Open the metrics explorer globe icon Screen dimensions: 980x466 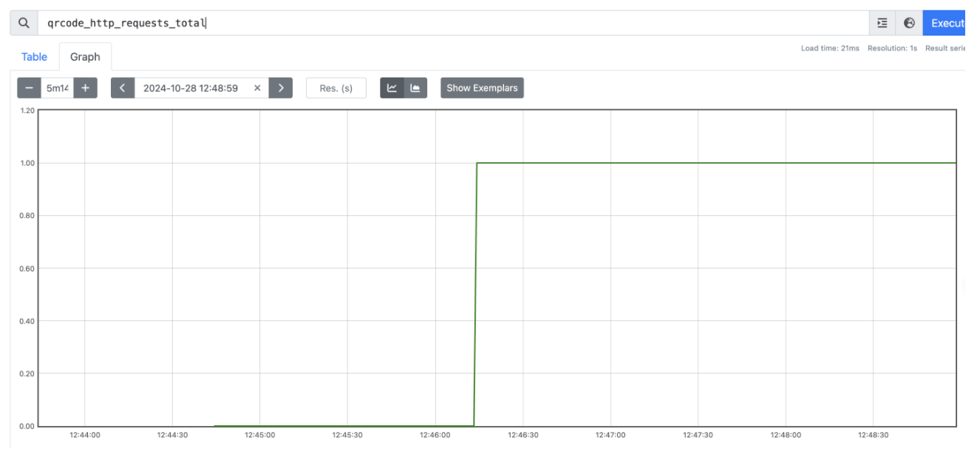[909, 23]
